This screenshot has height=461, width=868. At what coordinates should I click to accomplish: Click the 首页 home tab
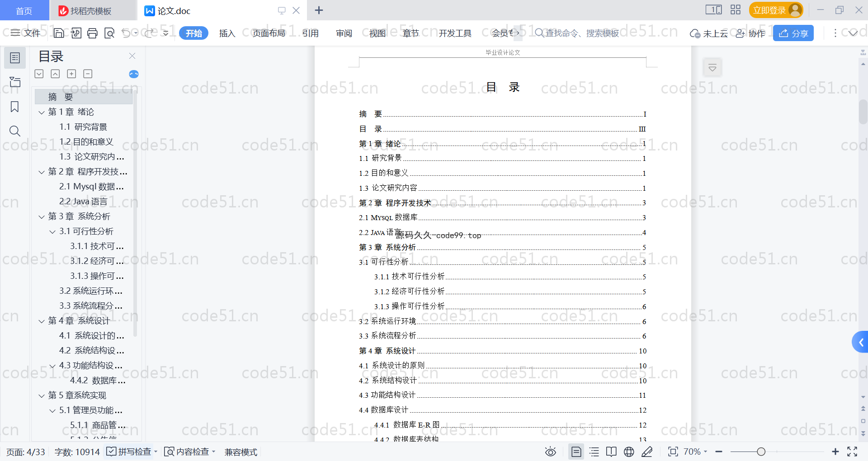[24, 10]
